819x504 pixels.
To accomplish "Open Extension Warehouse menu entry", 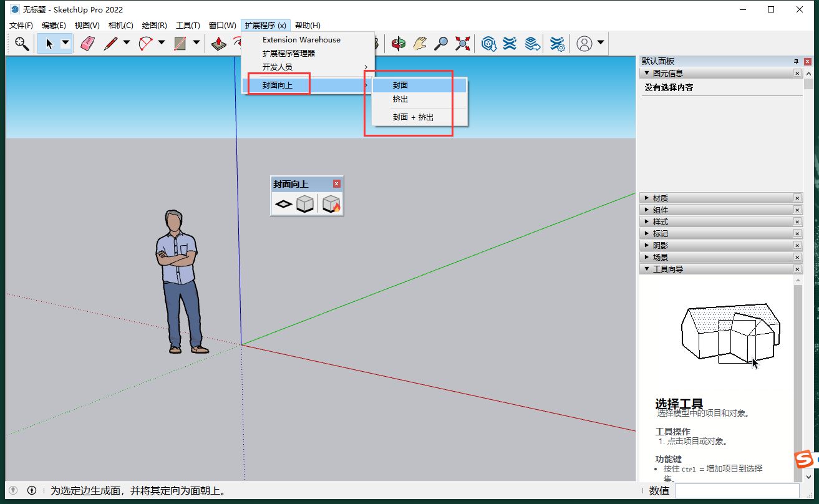I will [x=301, y=40].
